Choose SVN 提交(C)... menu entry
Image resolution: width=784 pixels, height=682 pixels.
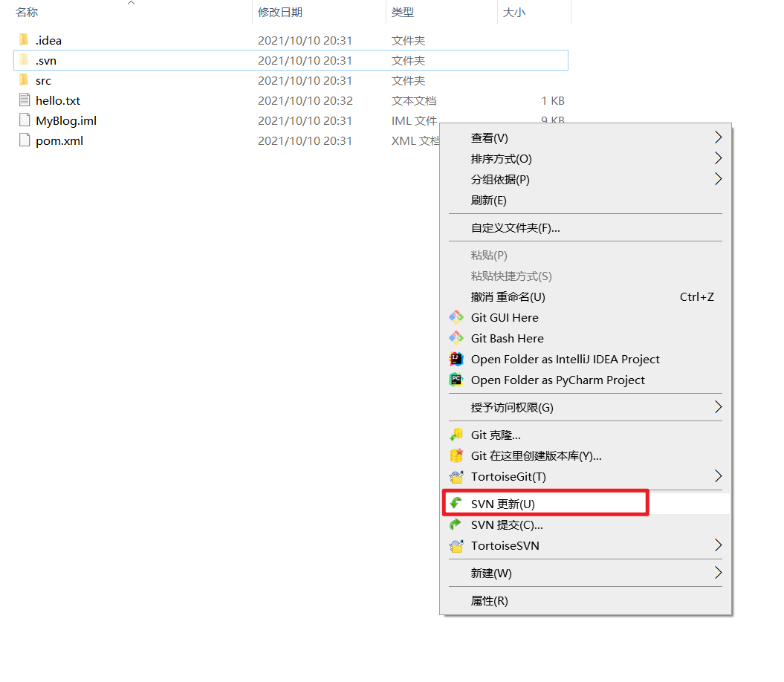[586, 525]
